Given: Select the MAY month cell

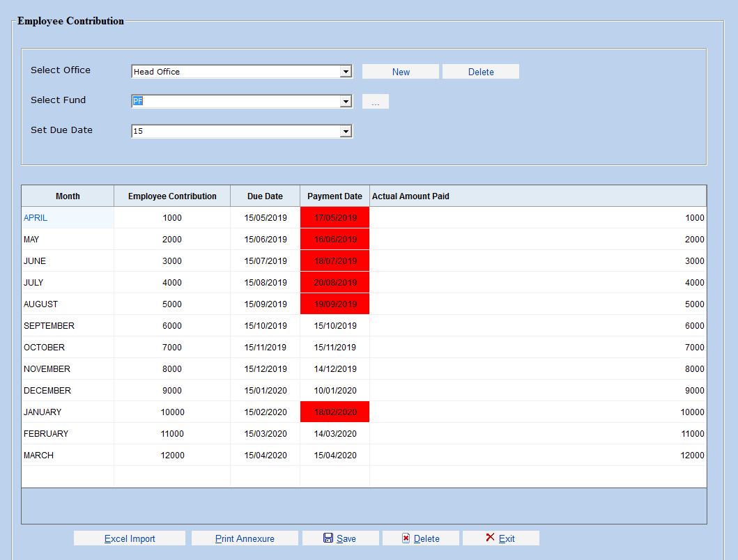Looking at the screenshot, I should coord(68,240).
